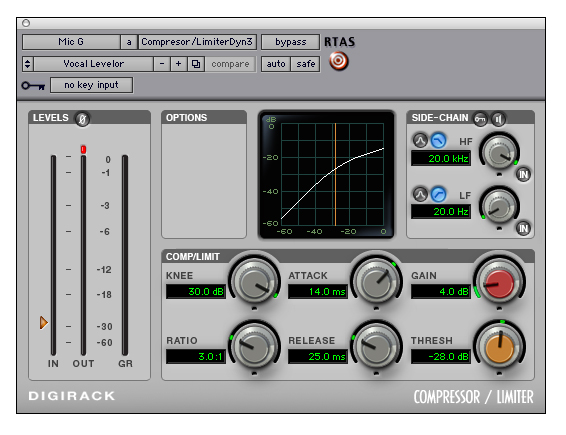Click the 4.0 dB gain value field

point(441,291)
